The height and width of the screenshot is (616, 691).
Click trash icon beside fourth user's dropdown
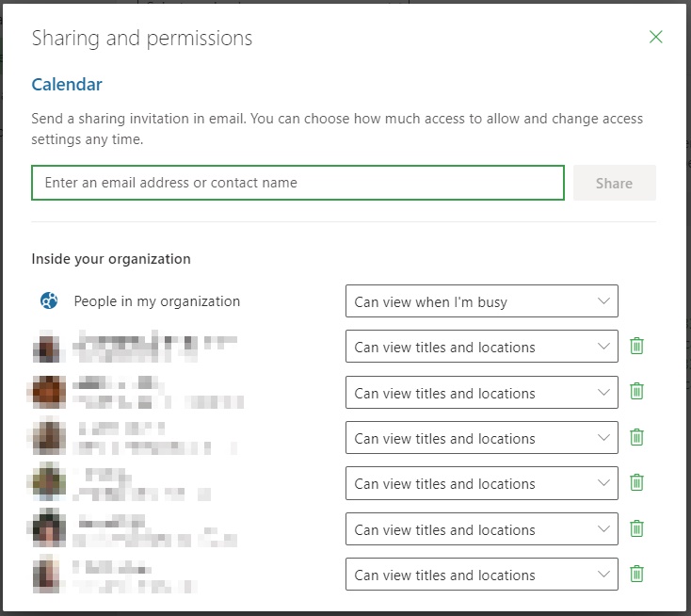click(636, 482)
